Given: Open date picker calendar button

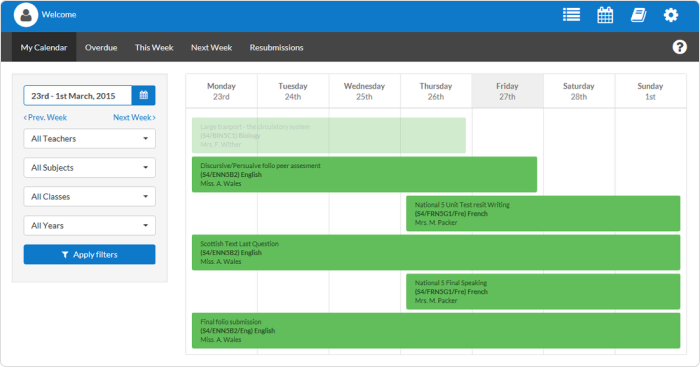Looking at the screenshot, I should tap(144, 95).
